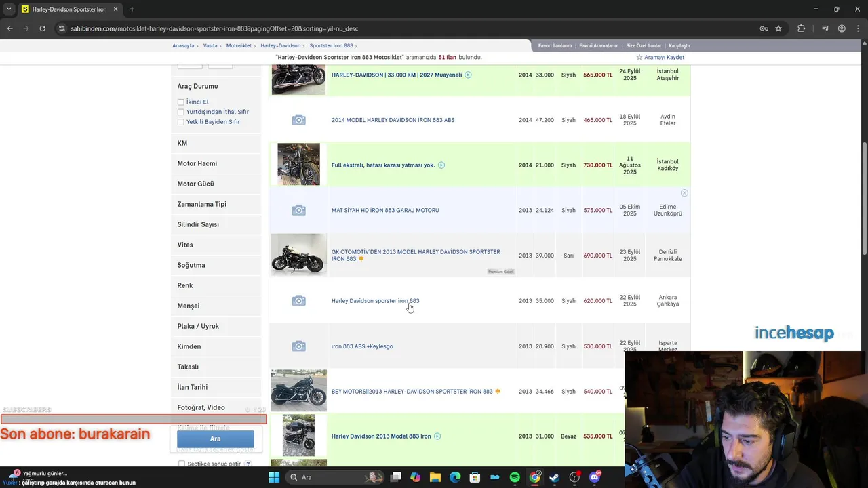Open the Chrome profile avatar icon
Viewport: 868px width, 488px height.
tap(842, 28)
